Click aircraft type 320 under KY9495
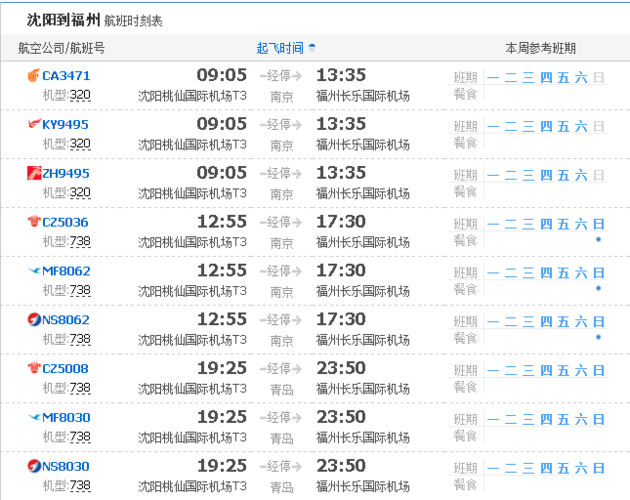 [x=80, y=144]
